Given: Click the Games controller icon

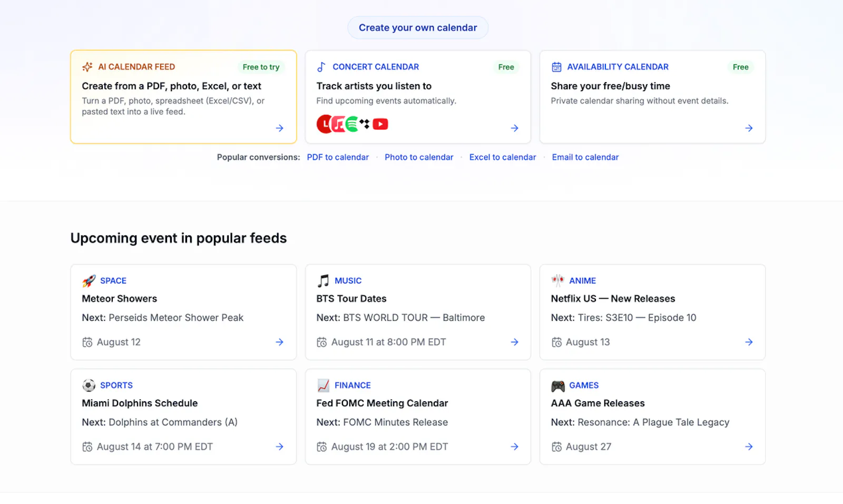Looking at the screenshot, I should click(x=558, y=386).
